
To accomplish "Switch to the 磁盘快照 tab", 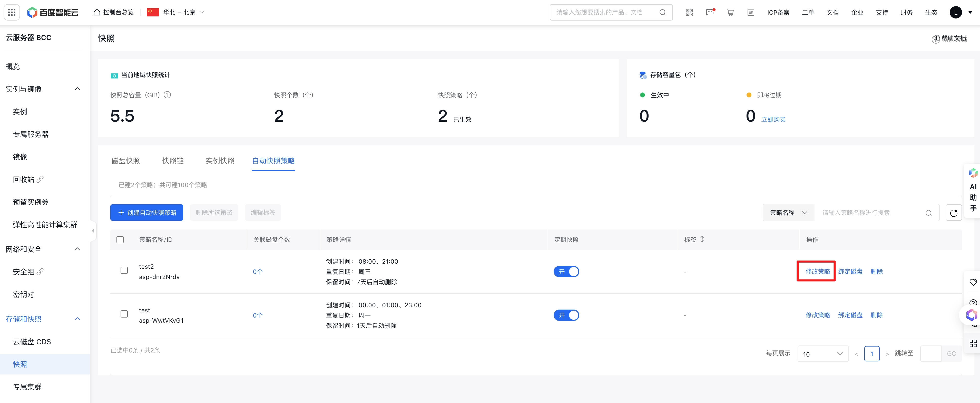I will click(x=125, y=161).
